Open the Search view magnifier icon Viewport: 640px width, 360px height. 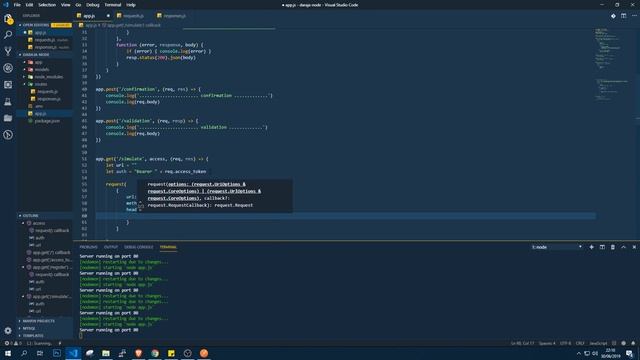click(8, 35)
